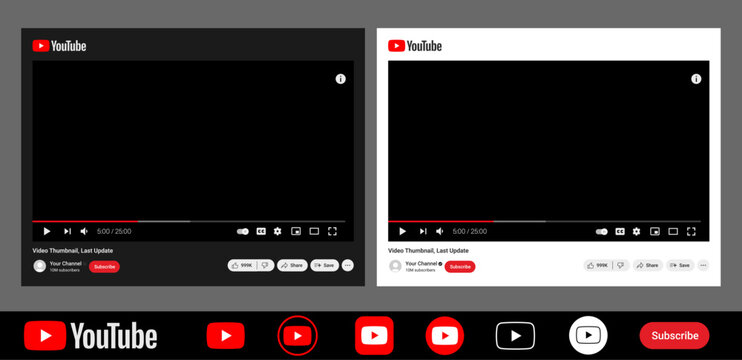
Task: Like the video showing 999K in dark player
Action: tap(242, 265)
